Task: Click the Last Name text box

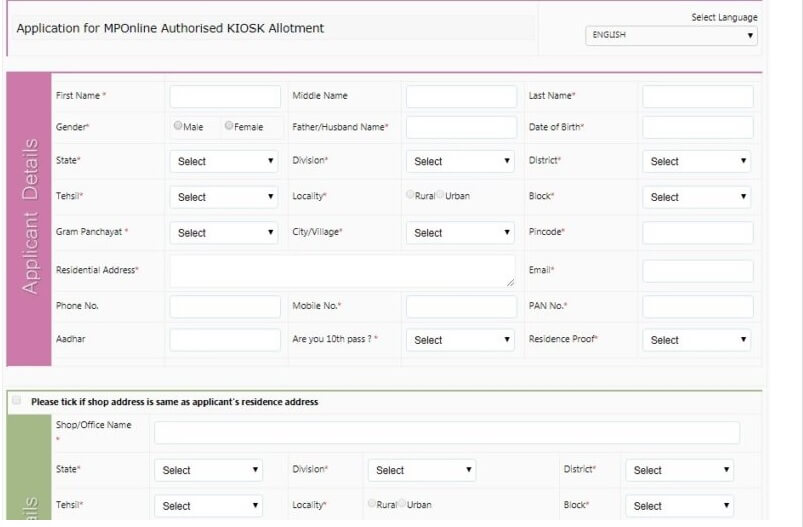Action: pos(698,96)
